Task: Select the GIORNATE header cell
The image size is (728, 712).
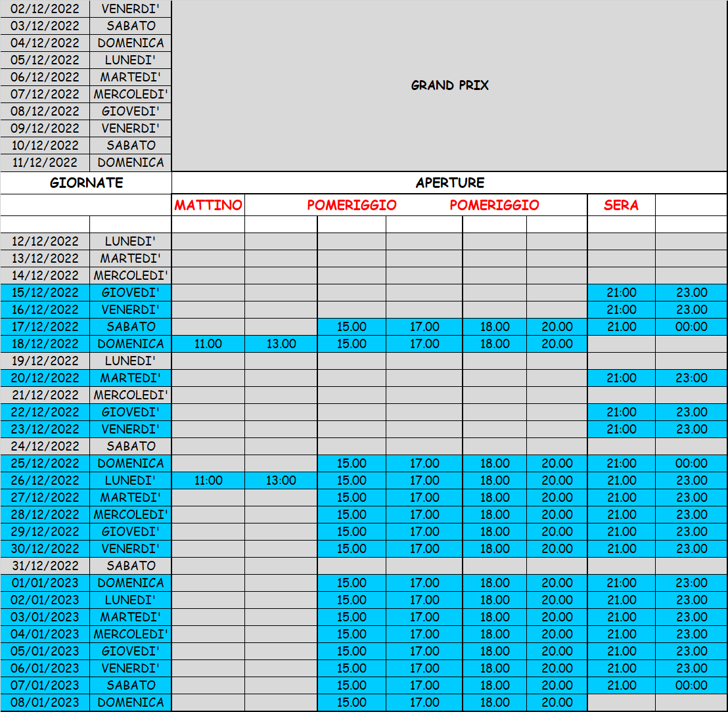Action: pyautogui.click(x=86, y=183)
